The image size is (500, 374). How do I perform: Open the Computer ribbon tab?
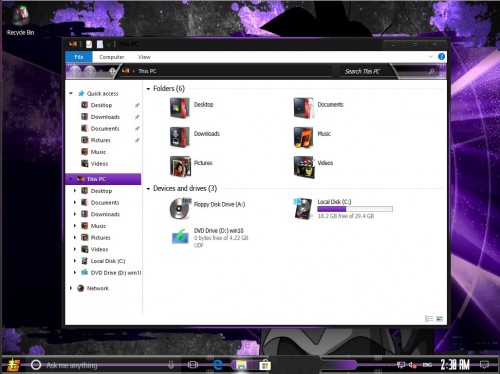pos(112,57)
